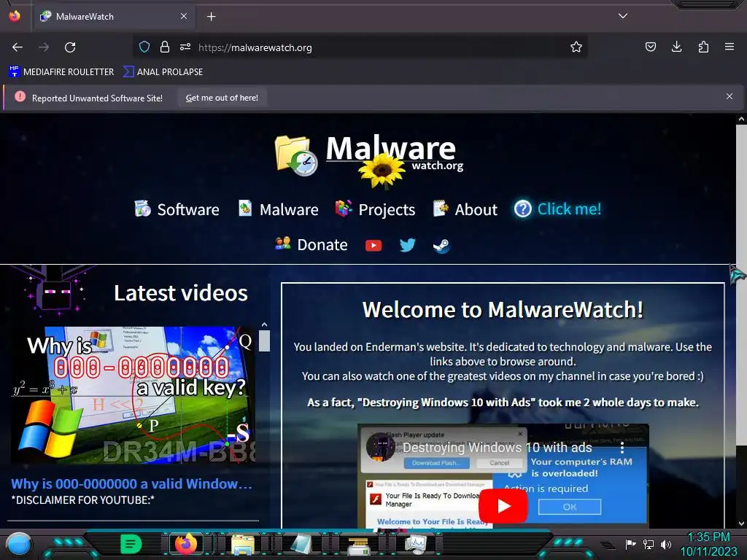
Task: Open the Start orb on the taskbar
Action: tap(19, 545)
